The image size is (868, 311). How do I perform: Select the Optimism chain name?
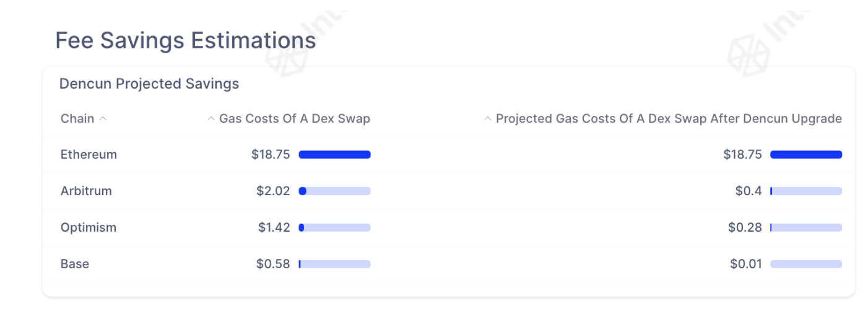pyautogui.click(x=89, y=227)
